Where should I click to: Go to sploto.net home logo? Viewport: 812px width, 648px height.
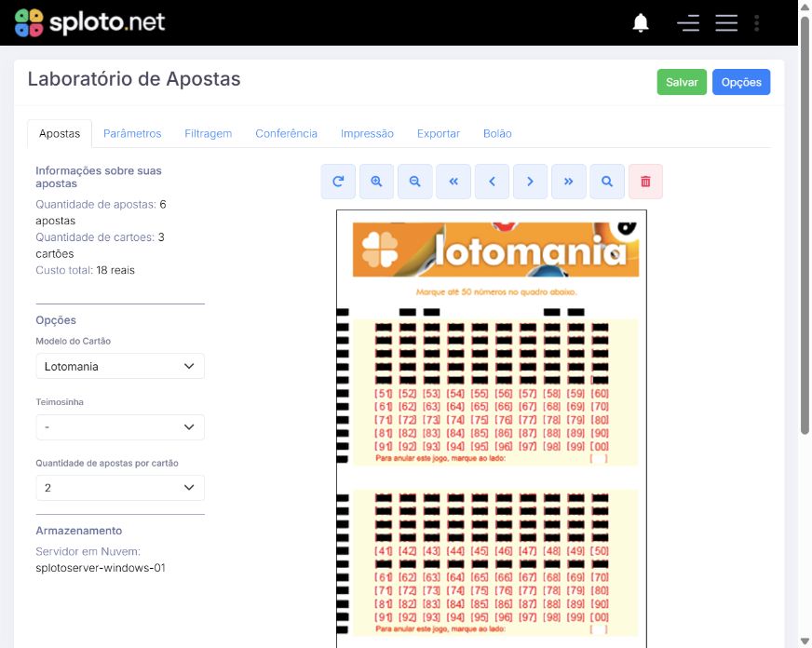click(89, 22)
